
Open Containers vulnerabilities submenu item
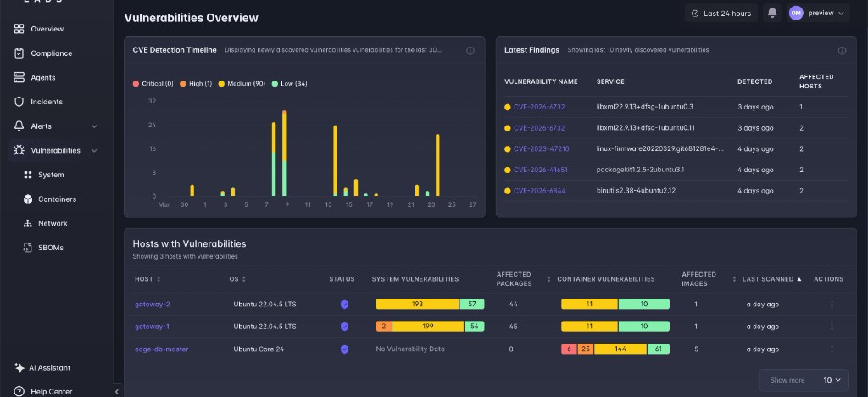(57, 199)
